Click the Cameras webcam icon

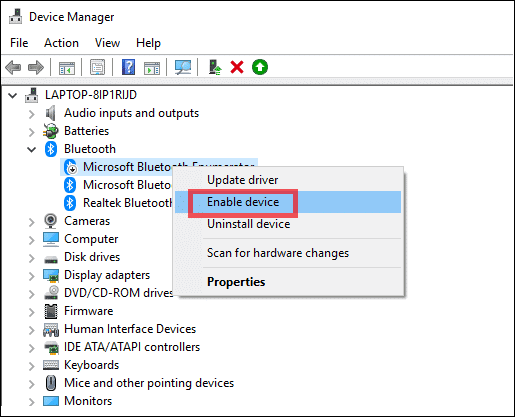pos(51,221)
